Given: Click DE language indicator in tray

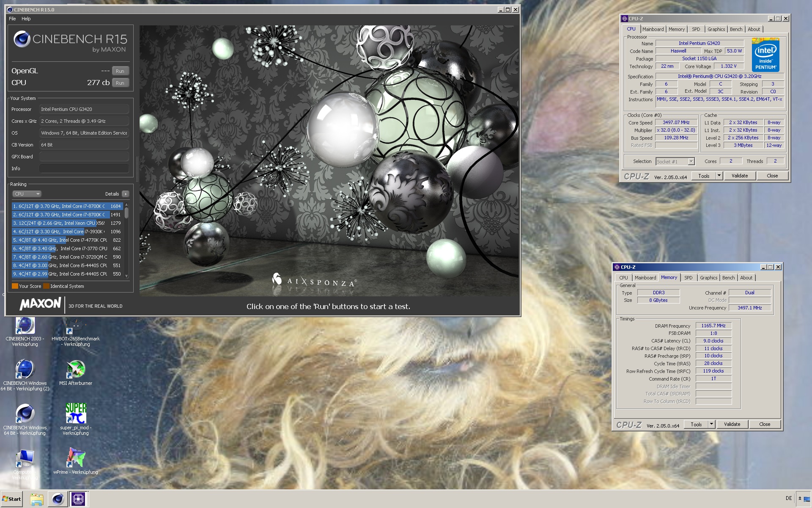Looking at the screenshot, I should pos(789,498).
